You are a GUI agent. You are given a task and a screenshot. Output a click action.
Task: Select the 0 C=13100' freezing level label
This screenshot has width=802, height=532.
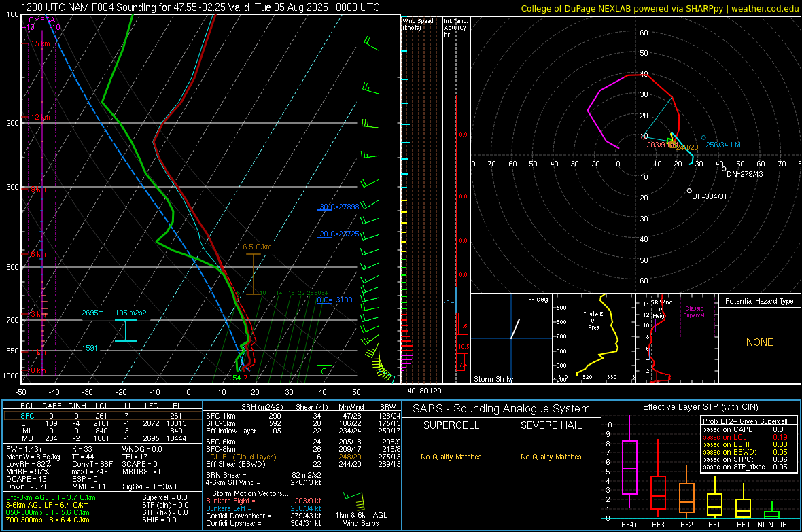335,300
